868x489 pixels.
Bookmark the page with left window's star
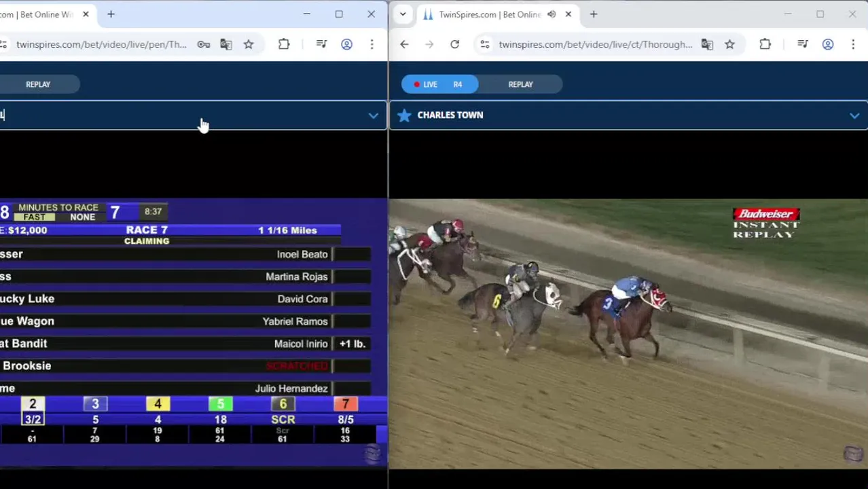point(249,44)
